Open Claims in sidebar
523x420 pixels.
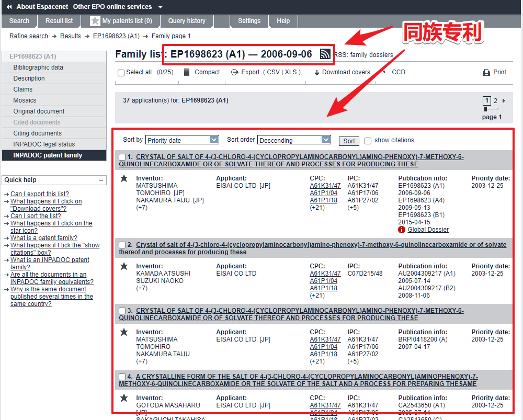(x=54, y=89)
